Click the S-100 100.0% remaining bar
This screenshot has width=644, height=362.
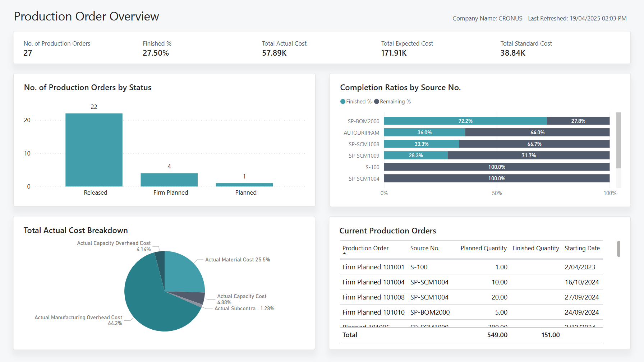pyautogui.click(x=497, y=167)
